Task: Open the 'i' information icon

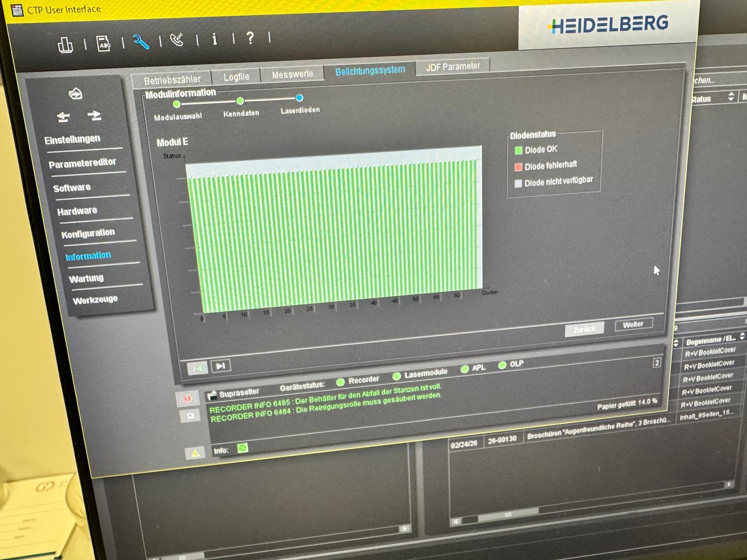Action: click(215, 39)
